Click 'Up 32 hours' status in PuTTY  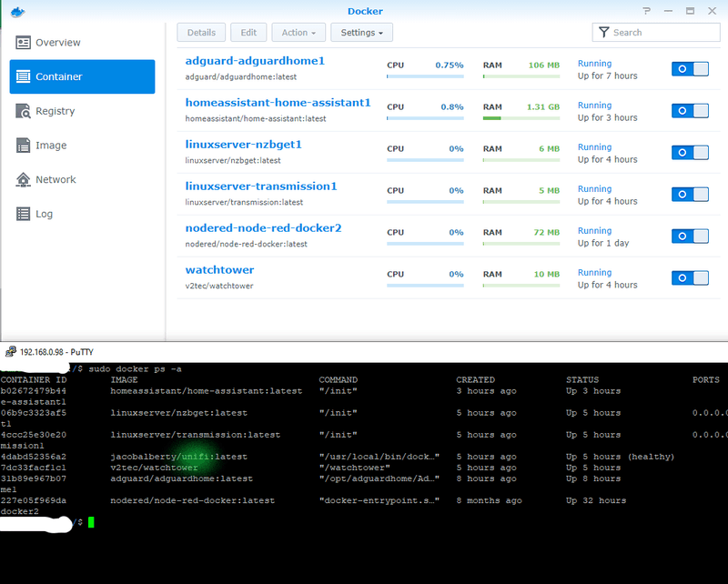(x=596, y=500)
